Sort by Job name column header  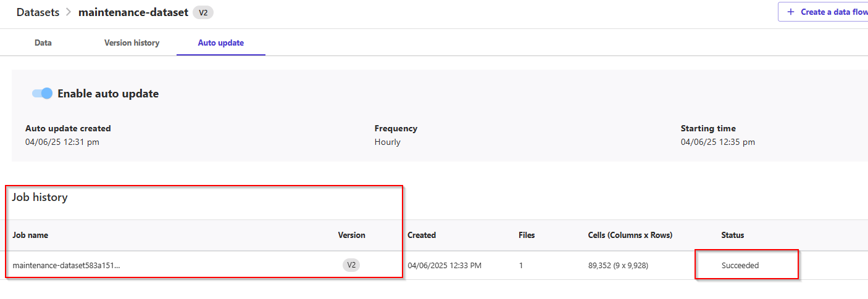point(30,235)
